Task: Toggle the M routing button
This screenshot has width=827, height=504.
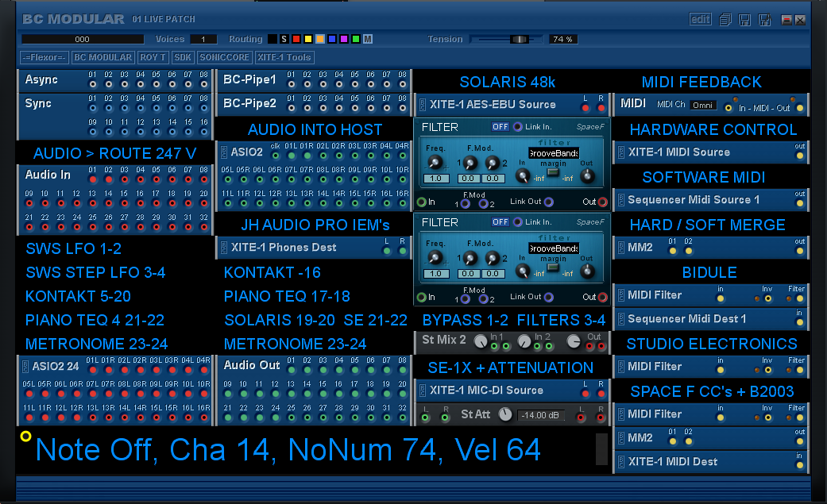Action: [x=368, y=39]
